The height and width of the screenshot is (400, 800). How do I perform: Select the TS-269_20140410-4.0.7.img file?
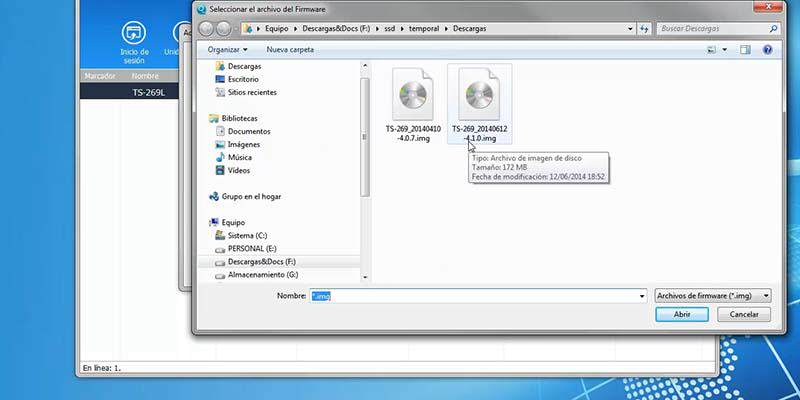tap(413, 106)
